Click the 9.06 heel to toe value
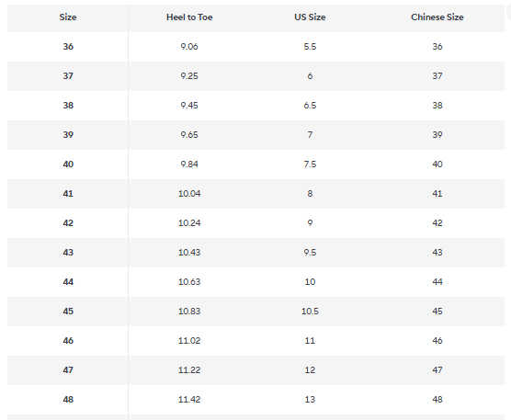511x420 pixels. click(x=189, y=47)
